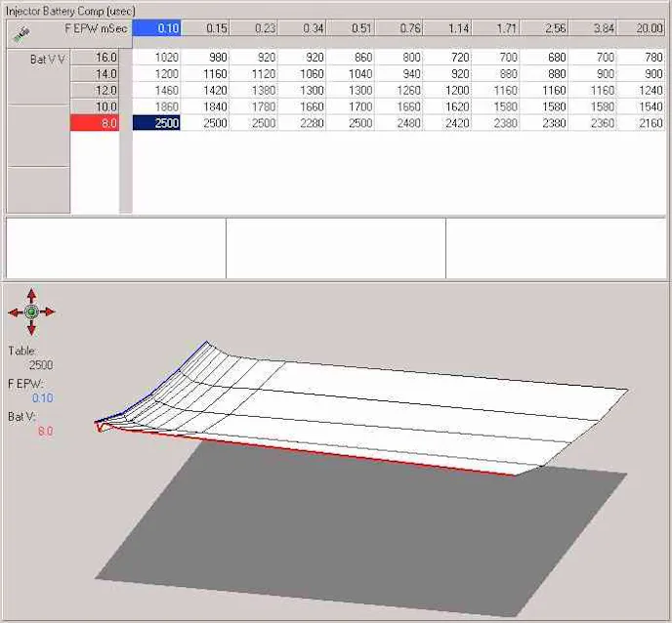
Task: Click the left arrow of the 3D rotate control
Action: [14, 312]
